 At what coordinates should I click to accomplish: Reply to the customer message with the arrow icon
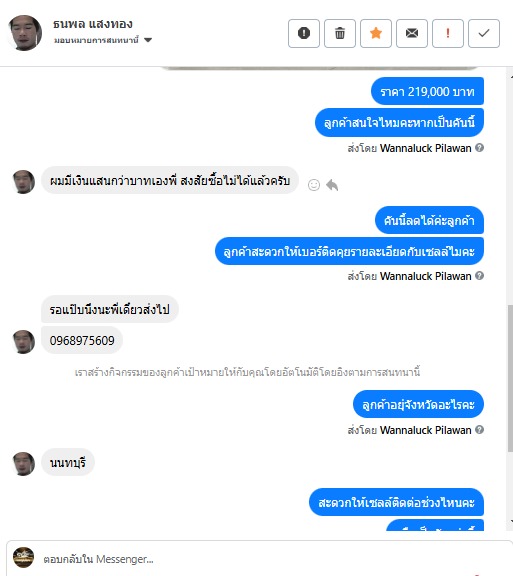coord(332,185)
